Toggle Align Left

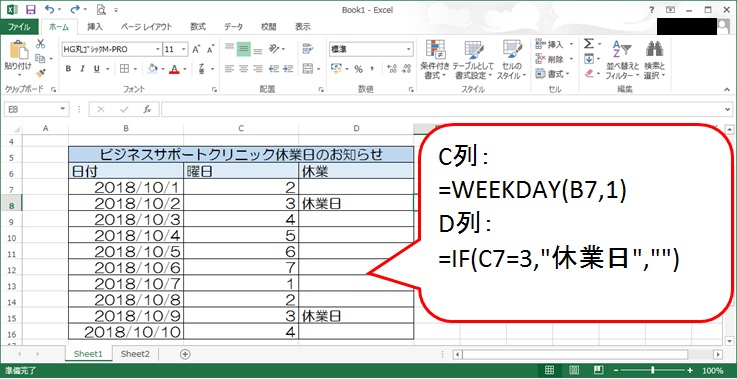pos(229,69)
